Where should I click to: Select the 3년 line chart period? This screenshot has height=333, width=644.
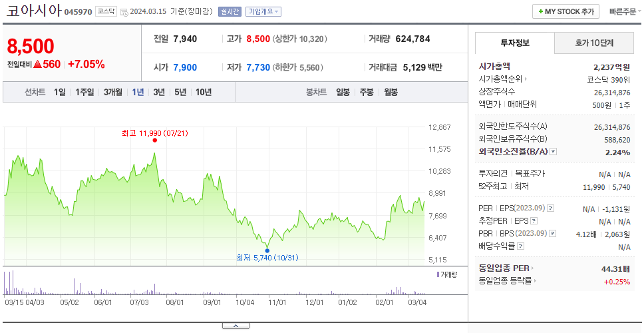pyautogui.click(x=159, y=92)
